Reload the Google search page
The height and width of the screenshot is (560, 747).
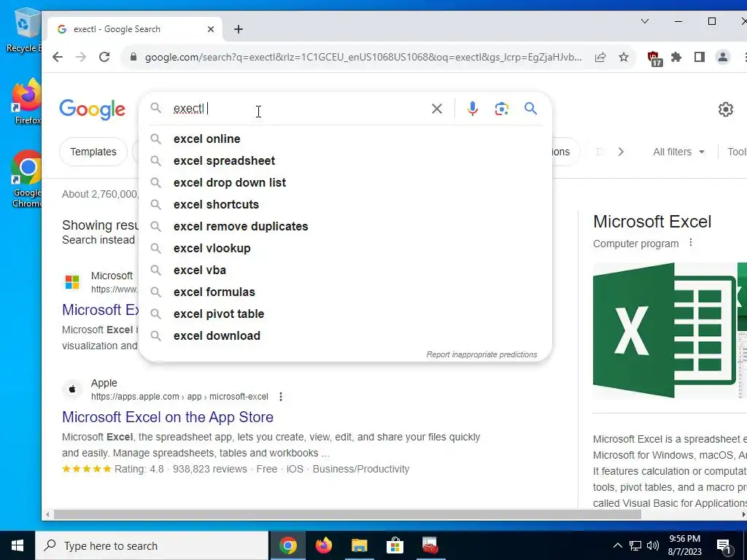[x=104, y=57]
